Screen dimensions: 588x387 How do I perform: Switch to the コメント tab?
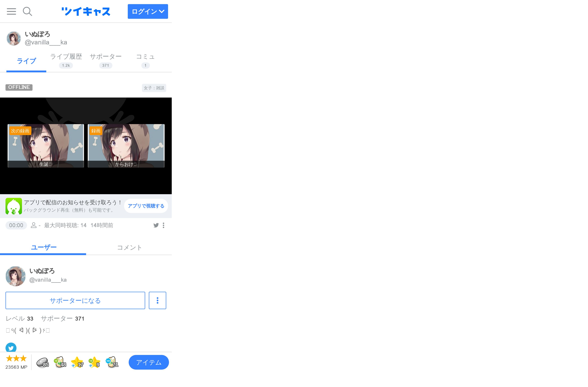129,247
